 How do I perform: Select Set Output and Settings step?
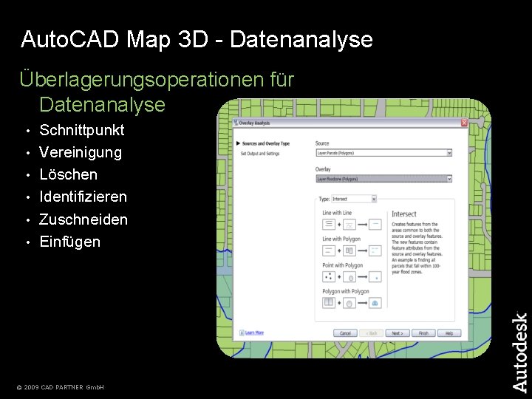(260, 154)
